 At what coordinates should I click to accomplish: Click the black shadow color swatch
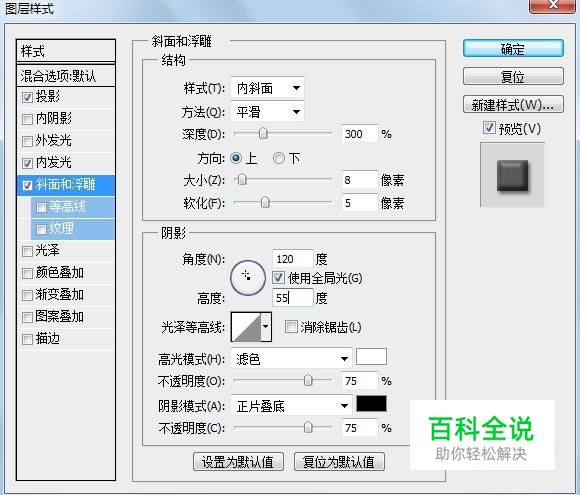[371, 404]
